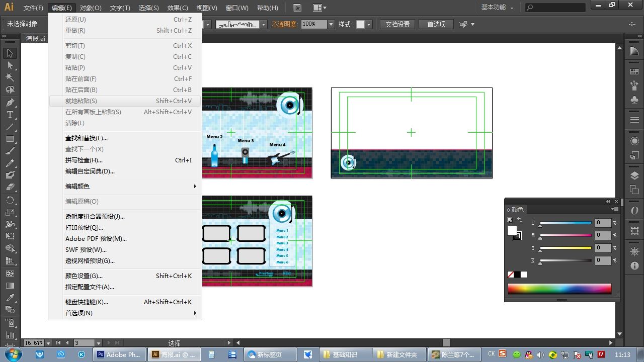The height and width of the screenshot is (362, 644).
Task: Open the 基本功能 workspace switcher
Action: 497,8
